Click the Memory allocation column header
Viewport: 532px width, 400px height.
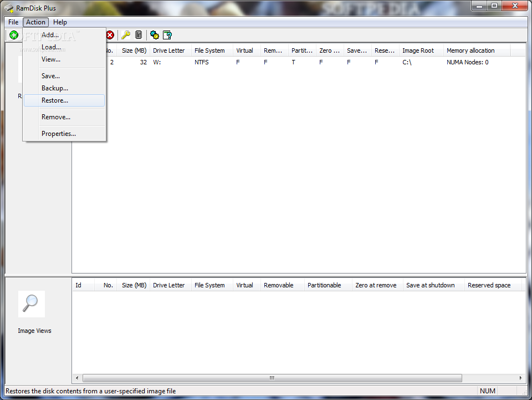tap(477, 50)
